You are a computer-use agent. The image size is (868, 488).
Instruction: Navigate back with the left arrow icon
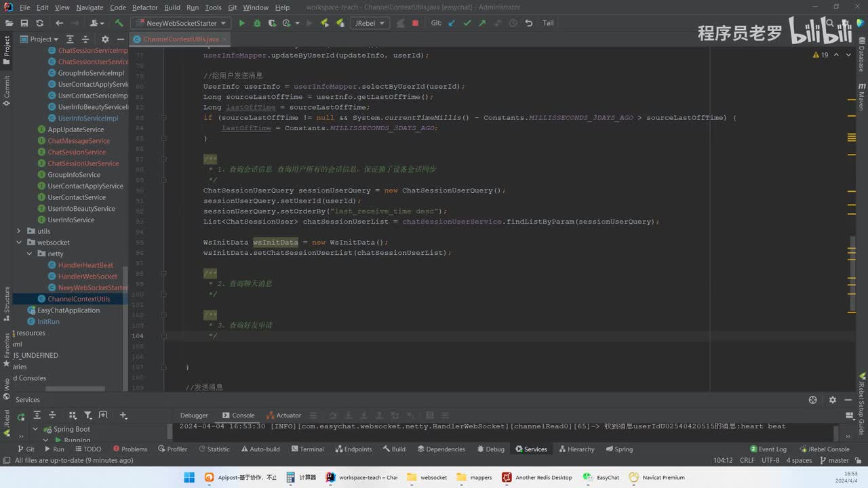59,23
